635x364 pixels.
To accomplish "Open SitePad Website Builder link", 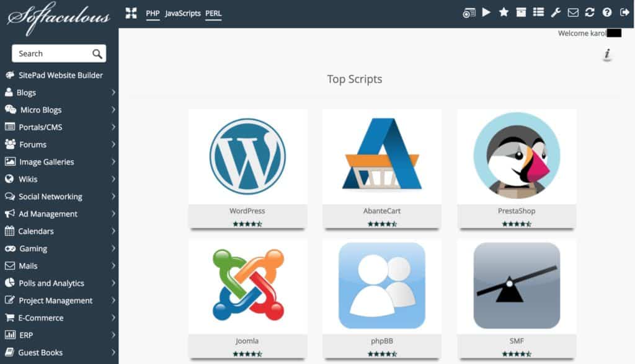I will pyautogui.click(x=60, y=75).
